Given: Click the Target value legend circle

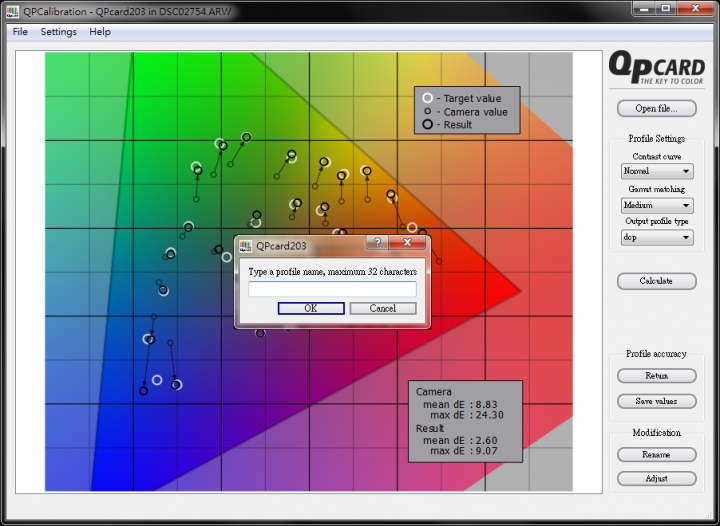Looking at the screenshot, I should click(428, 98).
